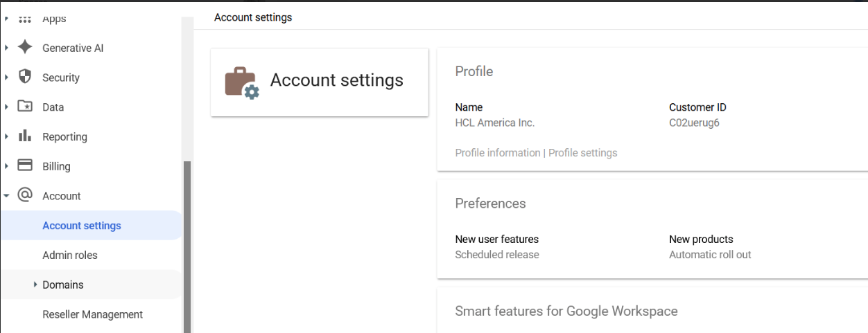Collapse the Account section arrow
This screenshot has height=333, width=868.
tap(7, 196)
